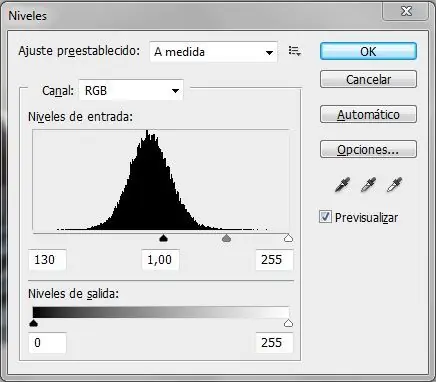The height and width of the screenshot is (382, 436).
Task: Click the input shadow field showing 130
Action: (x=47, y=259)
